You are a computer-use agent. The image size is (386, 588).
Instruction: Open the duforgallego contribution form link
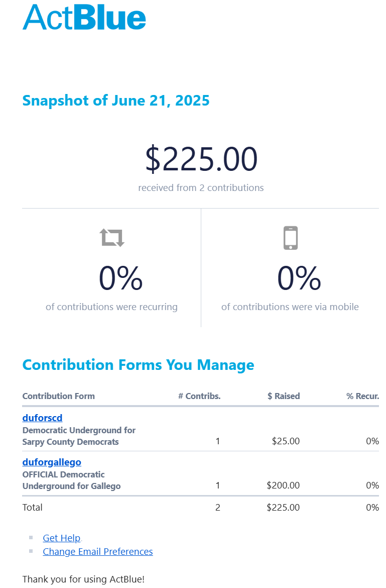coord(52,462)
